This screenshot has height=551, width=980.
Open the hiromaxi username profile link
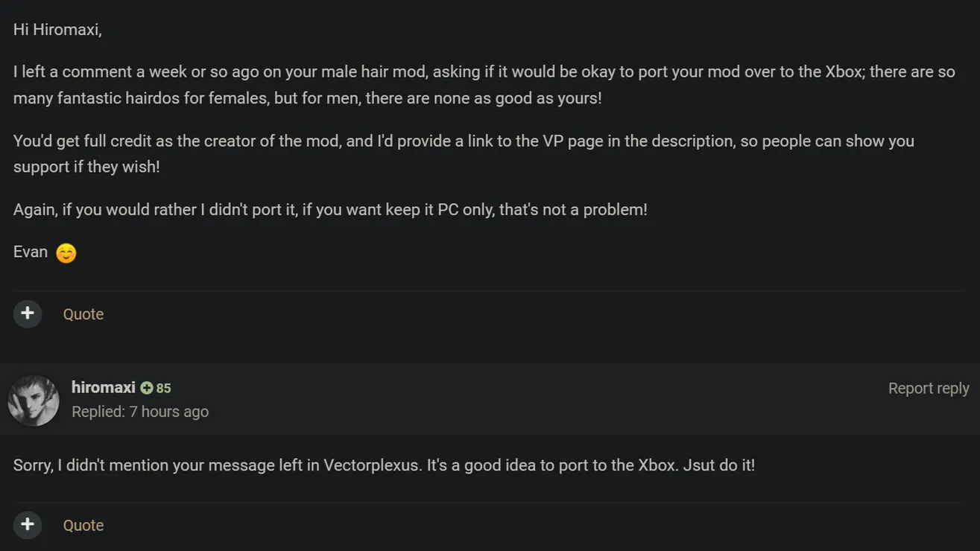pos(103,387)
